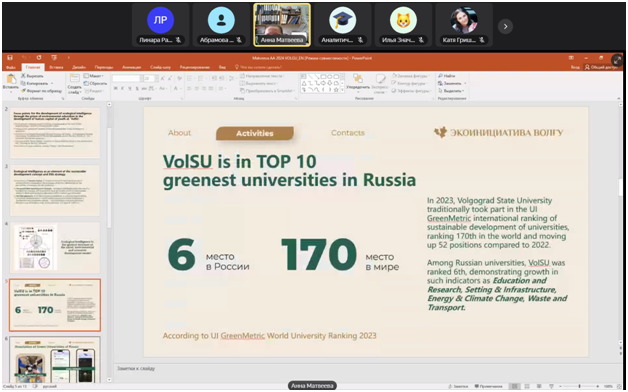Toggle Bold (Ж) formatting
This screenshot has width=628, height=392.
pos(116,88)
